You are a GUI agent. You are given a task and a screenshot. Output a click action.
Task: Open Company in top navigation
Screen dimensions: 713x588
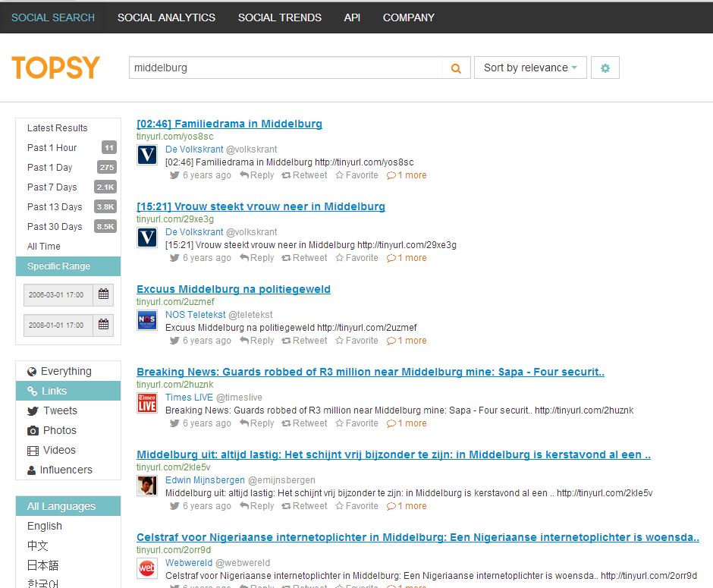(x=408, y=17)
